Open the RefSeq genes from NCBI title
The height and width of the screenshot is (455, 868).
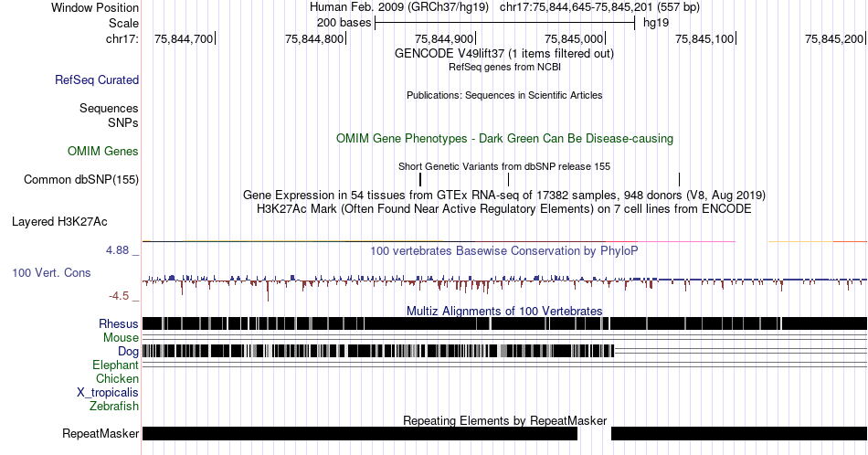point(504,67)
